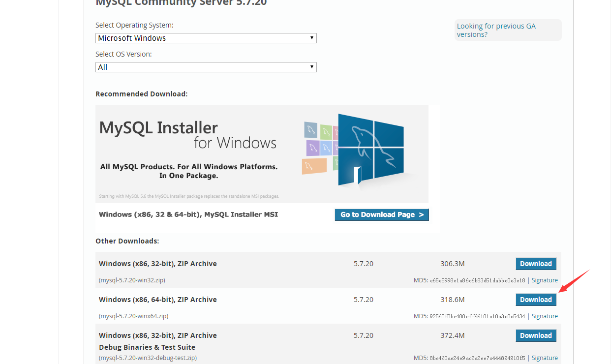Click Debug Binaries & Test Suite text
Viewport: 611px width, 364px height.
click(x=147, y=347)
